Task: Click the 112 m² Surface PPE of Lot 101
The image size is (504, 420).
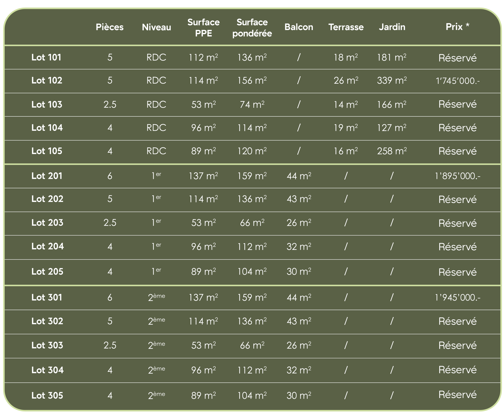Action: coord(204,57)
